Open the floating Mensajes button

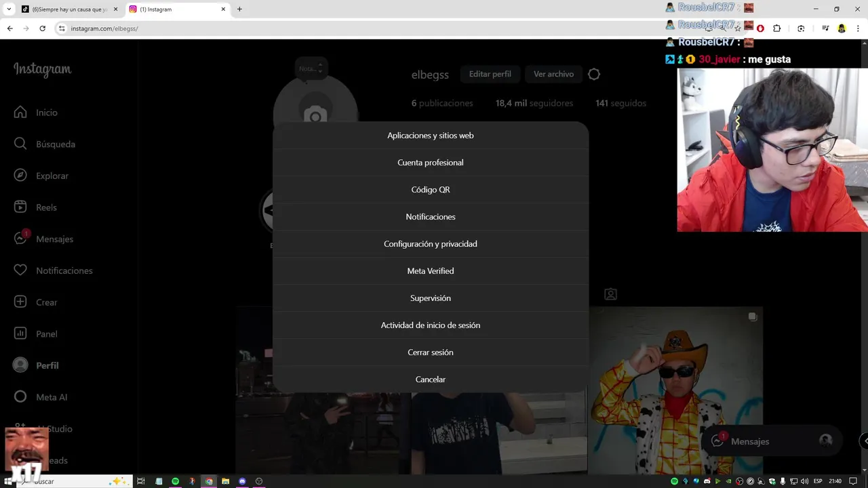(x=772, y=441)
